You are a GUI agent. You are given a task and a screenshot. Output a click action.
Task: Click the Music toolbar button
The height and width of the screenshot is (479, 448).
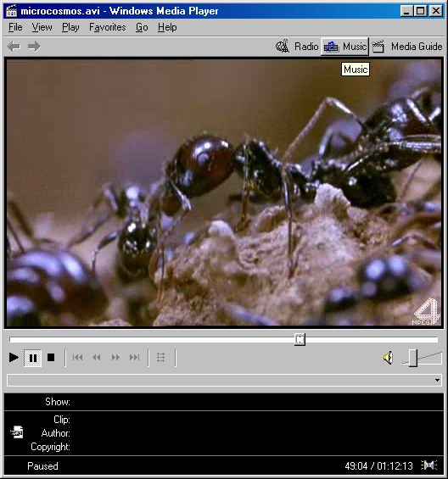[345, 47]
